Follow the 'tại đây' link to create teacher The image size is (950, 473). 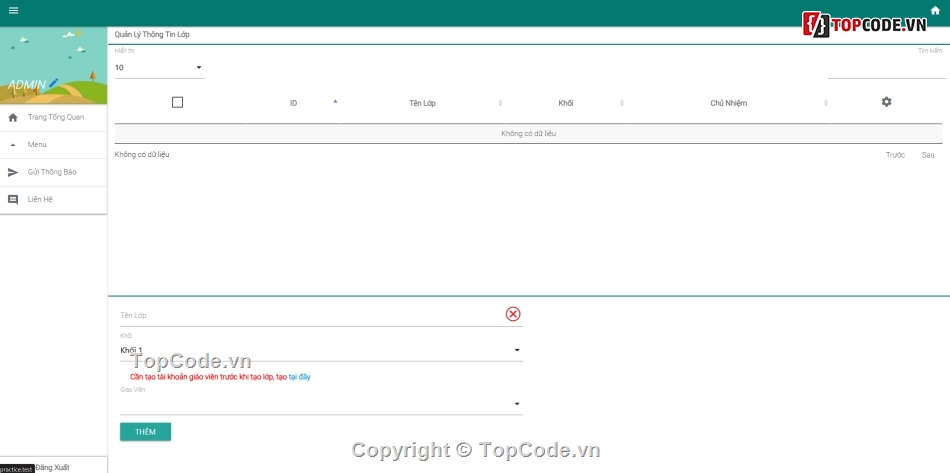299,377
